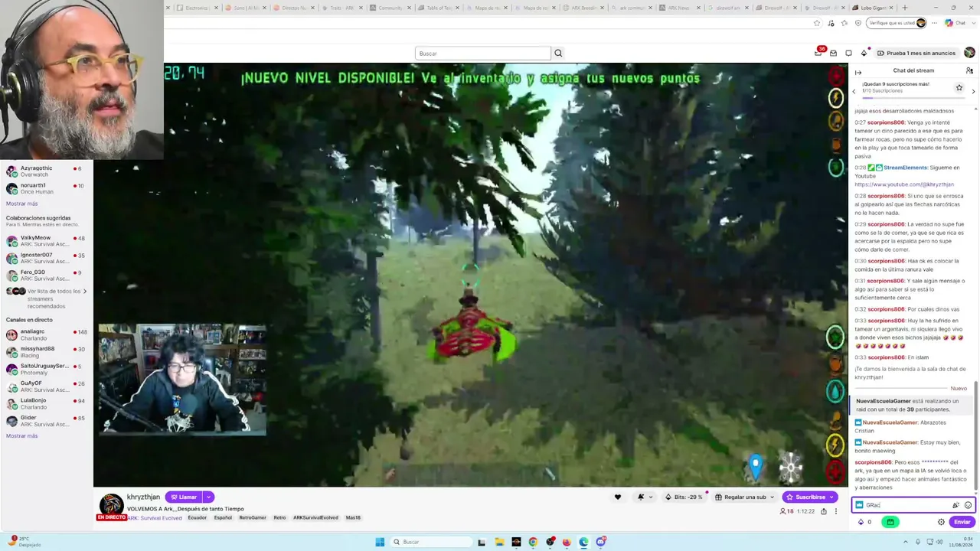Screen dimensions: 980x551
Task: Open the notifications inbox with 36 badge
Action: point(818,53)
